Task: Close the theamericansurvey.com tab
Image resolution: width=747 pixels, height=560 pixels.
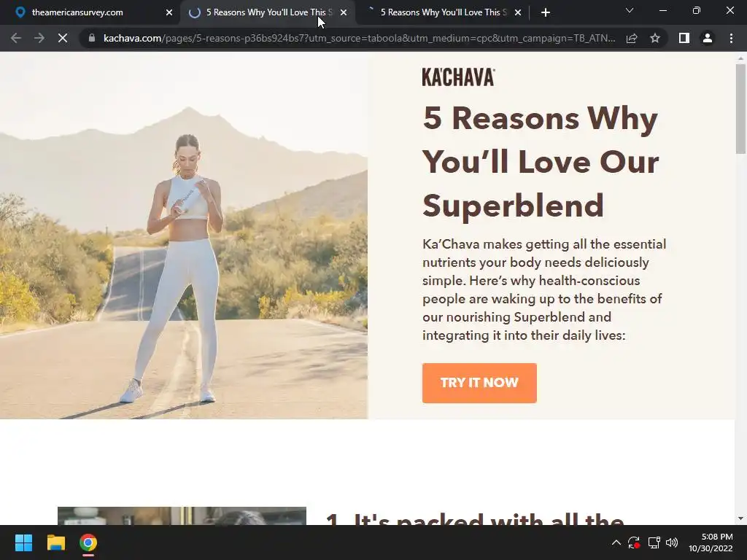Action: point(169,12)
